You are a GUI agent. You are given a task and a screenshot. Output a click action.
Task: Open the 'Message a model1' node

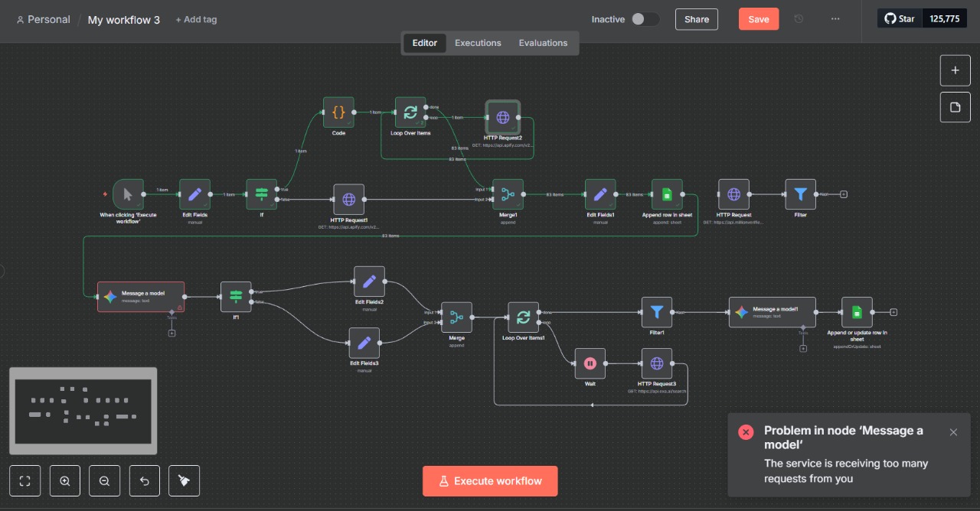772,312
